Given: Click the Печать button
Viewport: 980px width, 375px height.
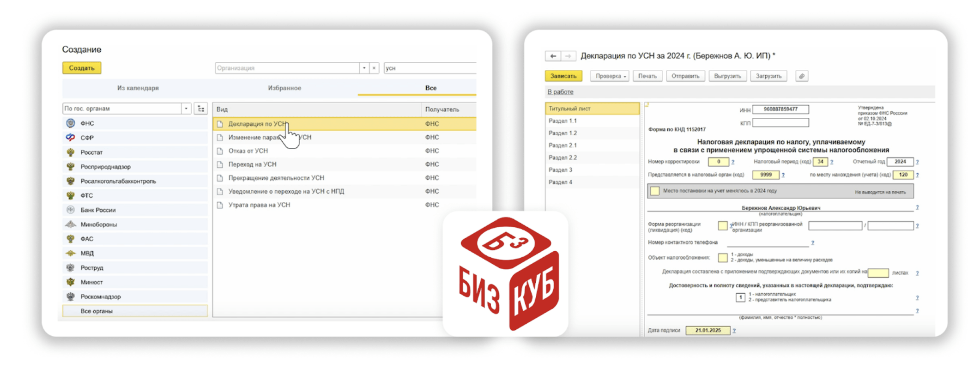Looking at the screenshot, I should 647,76.
